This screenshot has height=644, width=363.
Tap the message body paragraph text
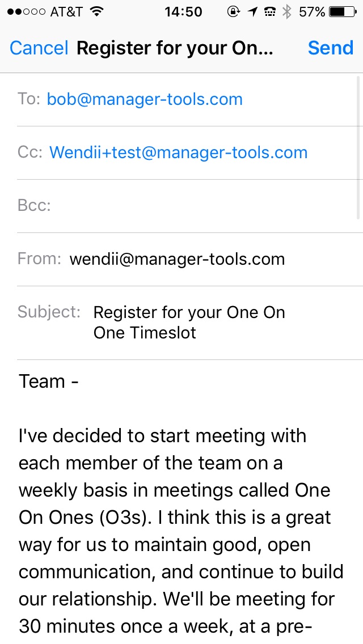click(x=180, y=531)
